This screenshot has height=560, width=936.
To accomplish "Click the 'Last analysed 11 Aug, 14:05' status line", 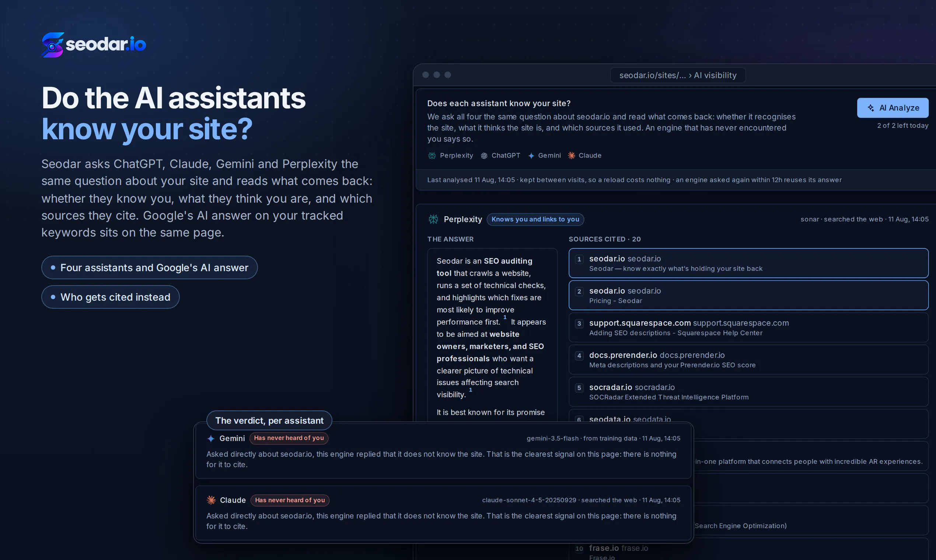I will click(634, 180).
